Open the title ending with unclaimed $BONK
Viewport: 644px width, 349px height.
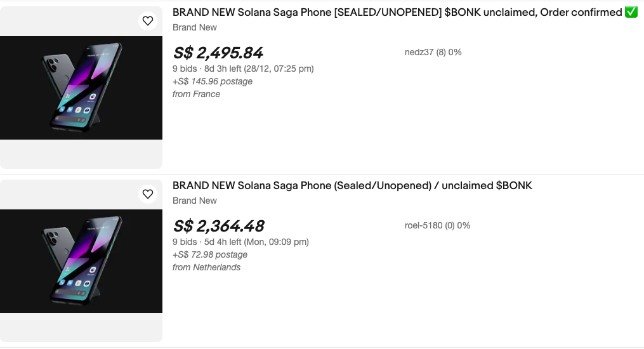point(352,185)
